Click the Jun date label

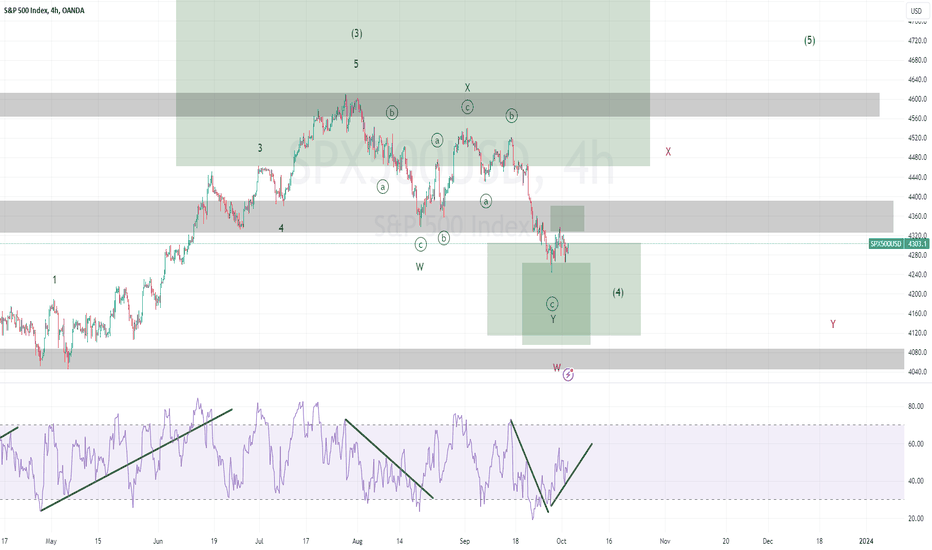pos(158,541)
